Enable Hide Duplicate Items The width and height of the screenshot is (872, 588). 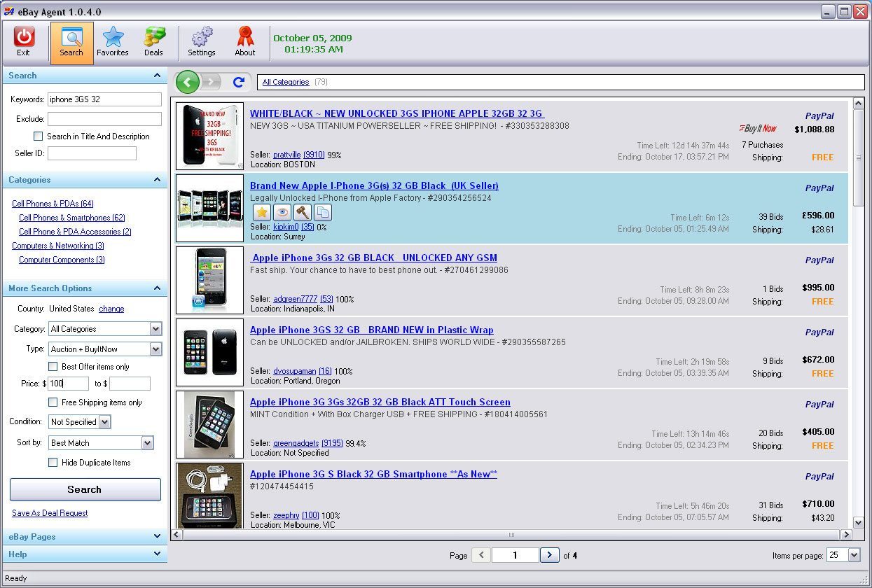53,463
